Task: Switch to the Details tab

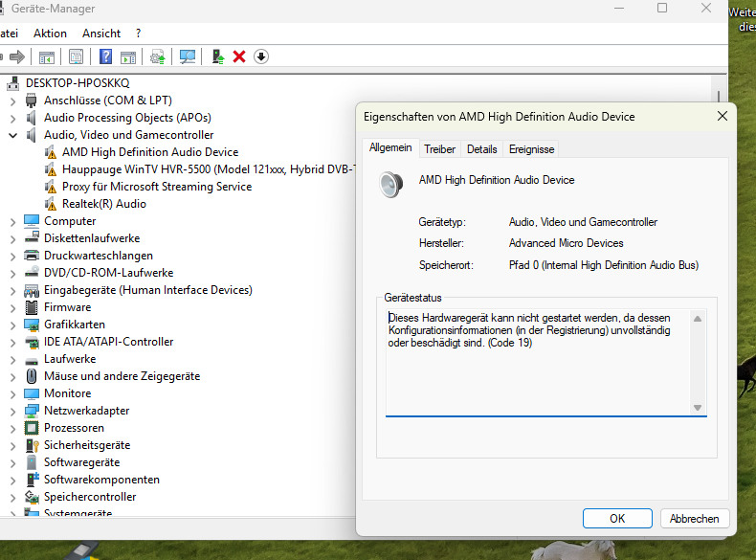Action: [481, 149]
